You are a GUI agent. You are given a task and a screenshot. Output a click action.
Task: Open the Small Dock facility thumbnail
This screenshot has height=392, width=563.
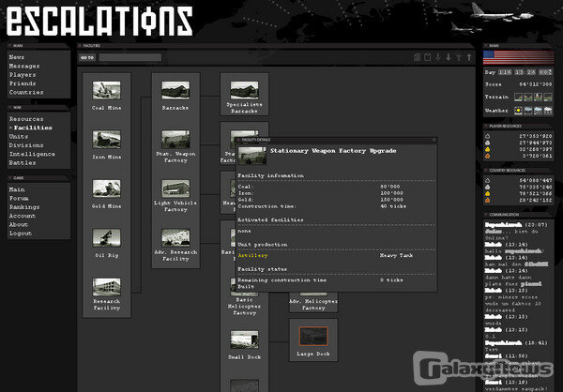[x=244, y=339]
